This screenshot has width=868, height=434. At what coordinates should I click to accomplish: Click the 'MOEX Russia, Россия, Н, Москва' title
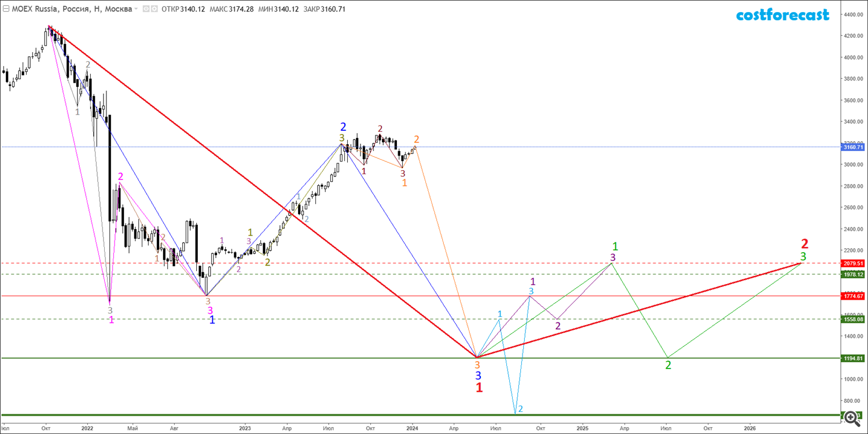(x=72, y=9)
